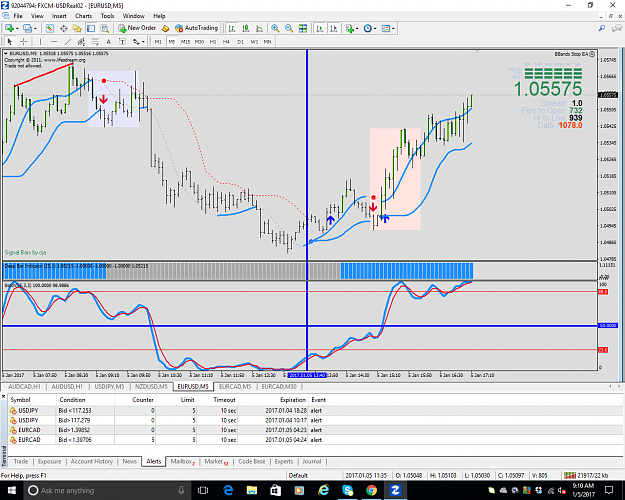Select the cursor arrow tool

click(x=10, y=41)
